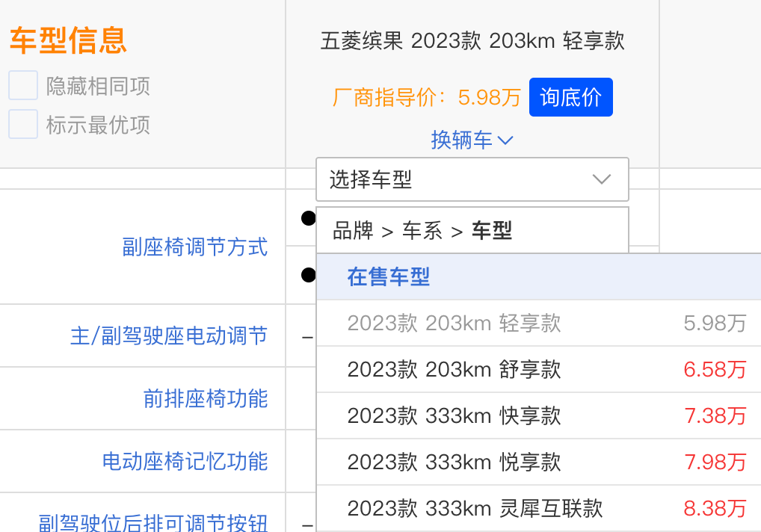
Task: Select 2023款 333km 灵犀互联款 option
Action: point(539,508)
